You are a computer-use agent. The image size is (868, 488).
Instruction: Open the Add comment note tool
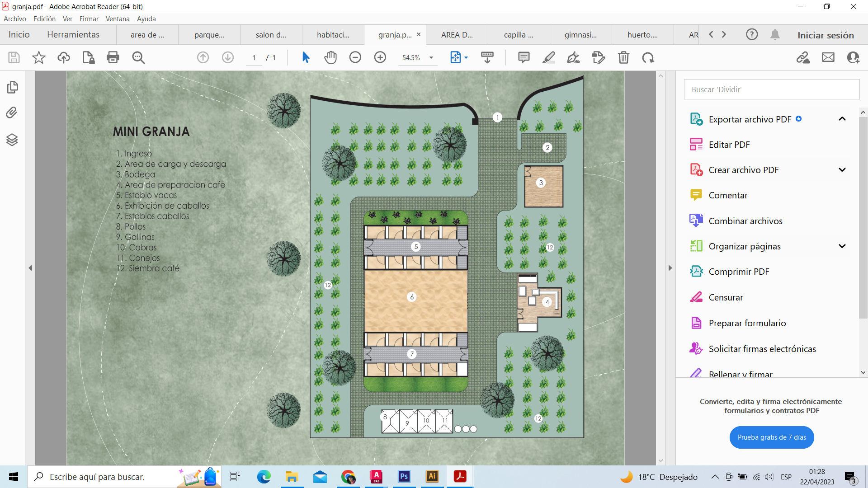(524, 57)
